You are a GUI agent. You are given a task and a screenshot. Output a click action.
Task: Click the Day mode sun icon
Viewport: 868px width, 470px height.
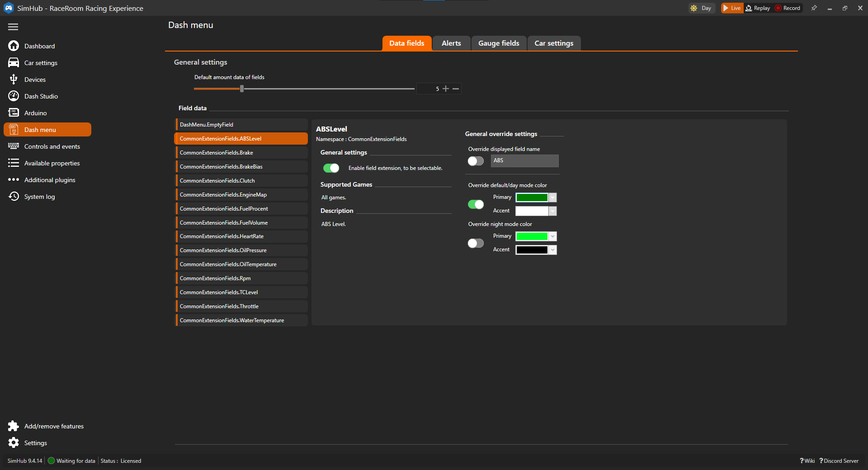pos(694,8)
